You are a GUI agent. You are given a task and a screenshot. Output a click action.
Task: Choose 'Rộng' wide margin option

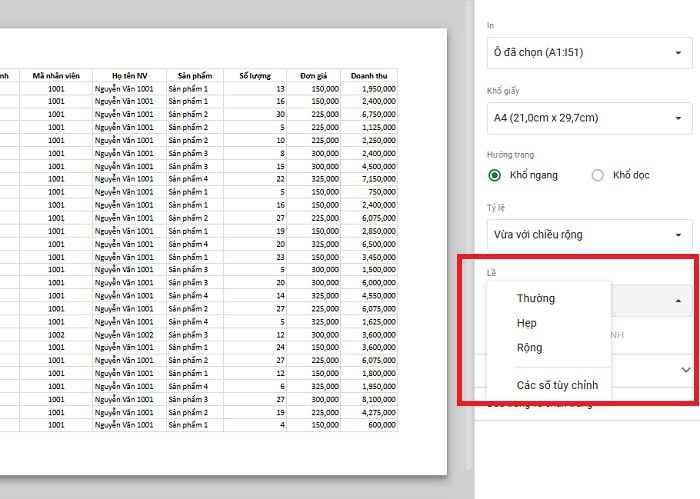pos(529,348)
